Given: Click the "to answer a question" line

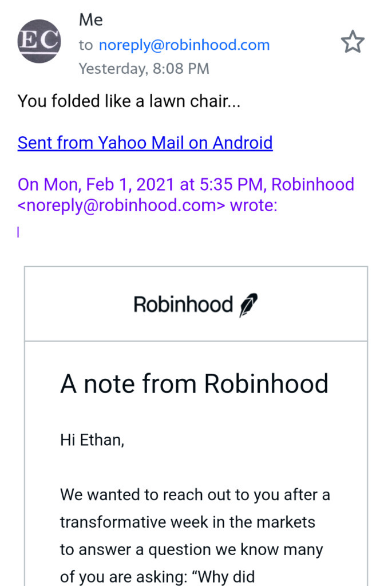Looking at the screenshot, I should (191, 549).
